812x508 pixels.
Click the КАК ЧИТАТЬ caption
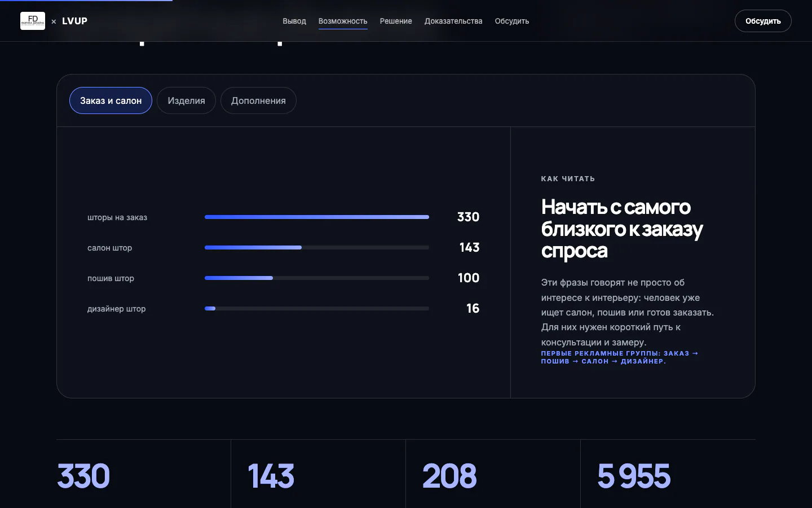(x=568, y=178)
